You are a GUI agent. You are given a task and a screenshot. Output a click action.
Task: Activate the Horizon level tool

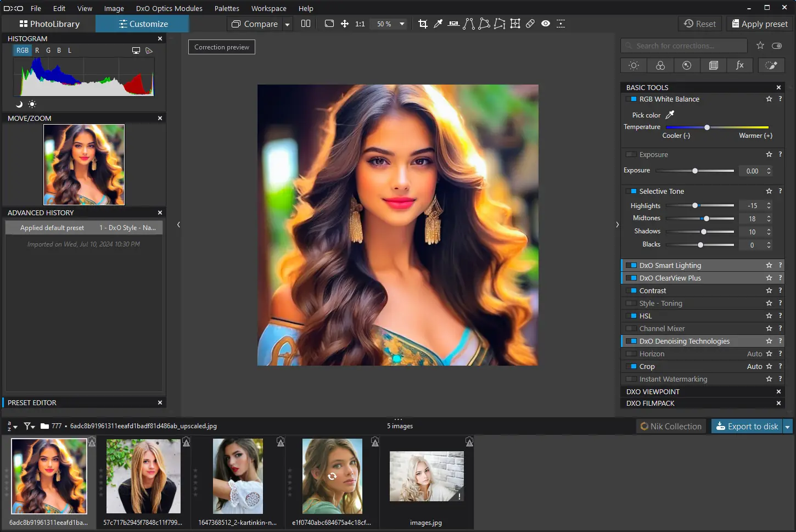point(453,24)
